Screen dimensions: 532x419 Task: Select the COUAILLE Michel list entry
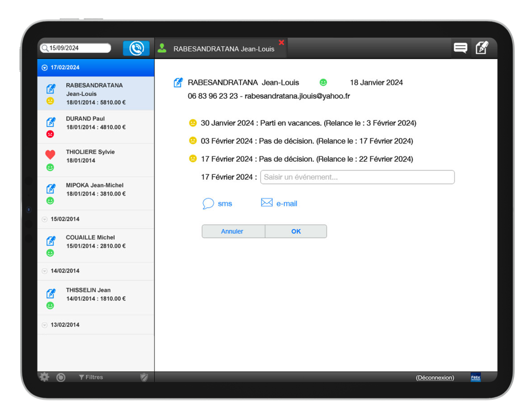[96, 245]
